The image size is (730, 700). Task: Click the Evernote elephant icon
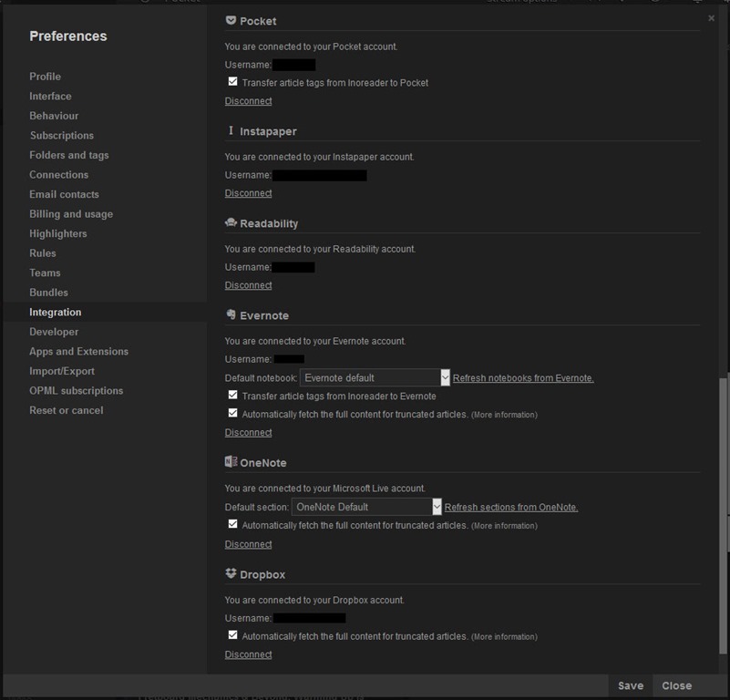tap(231, 314)
